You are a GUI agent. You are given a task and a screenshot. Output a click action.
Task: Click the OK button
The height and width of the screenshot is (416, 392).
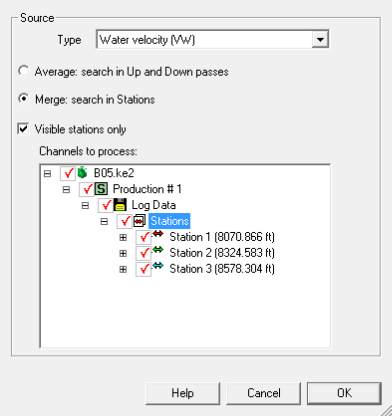tap(344, 393)
